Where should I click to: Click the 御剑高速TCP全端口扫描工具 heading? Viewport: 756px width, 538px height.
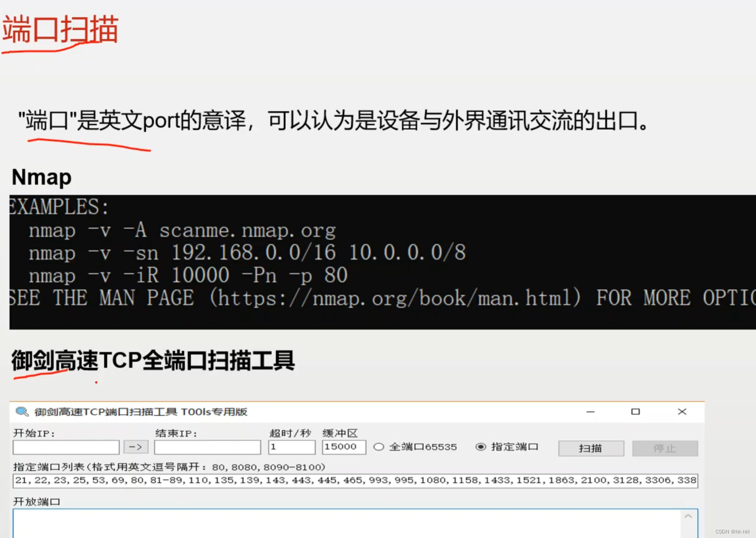coord(153,361)
